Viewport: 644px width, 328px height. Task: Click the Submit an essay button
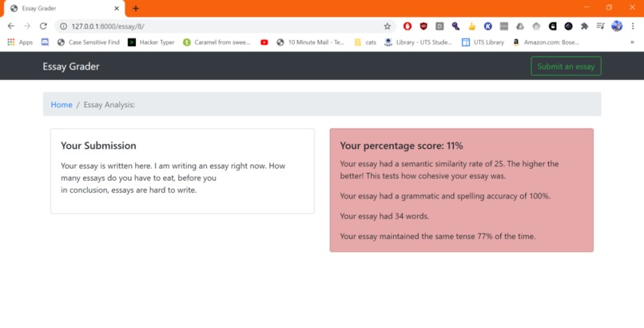(566, 66)
